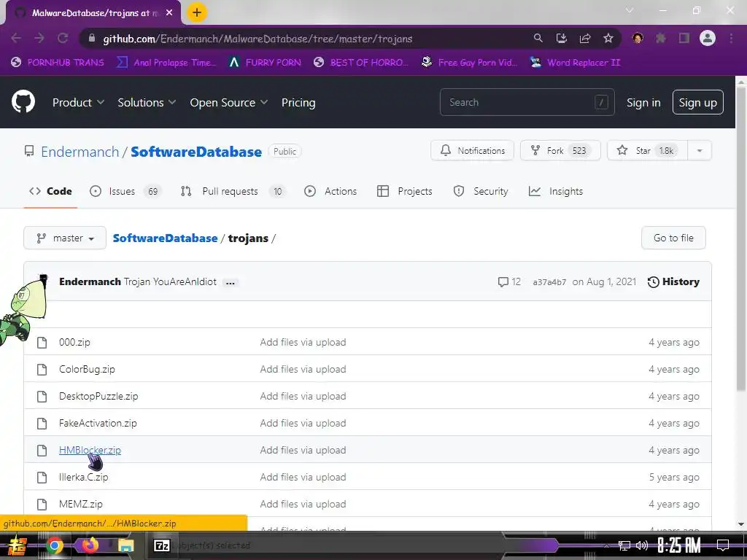Click the file icon beside MEMZ.zip
This screenshot has width=747, height=560.
42,505
